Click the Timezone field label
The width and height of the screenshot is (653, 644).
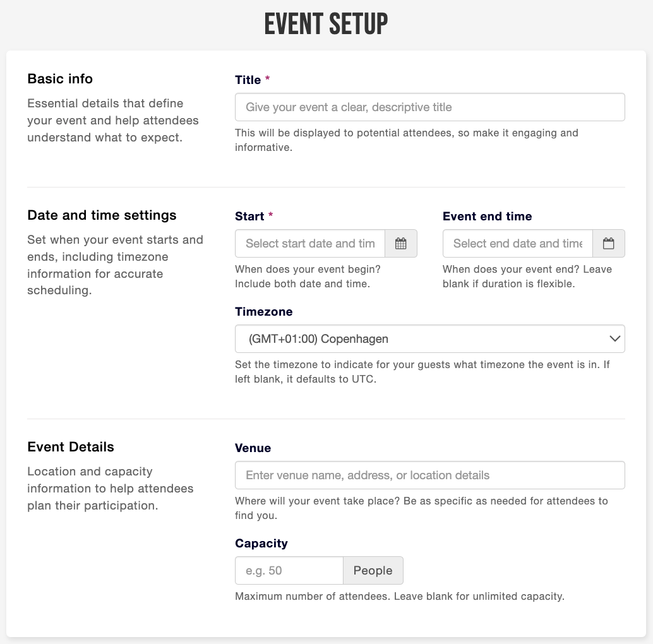263,312
